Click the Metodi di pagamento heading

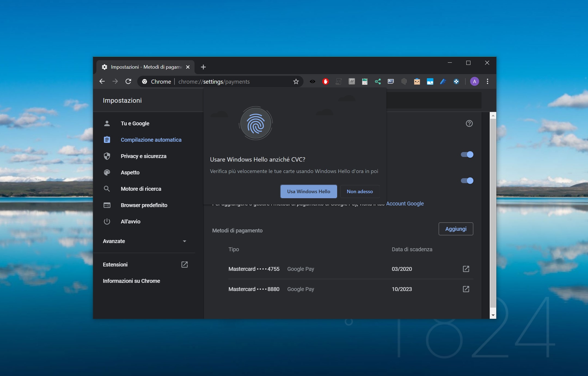click(x=237, y=231)
